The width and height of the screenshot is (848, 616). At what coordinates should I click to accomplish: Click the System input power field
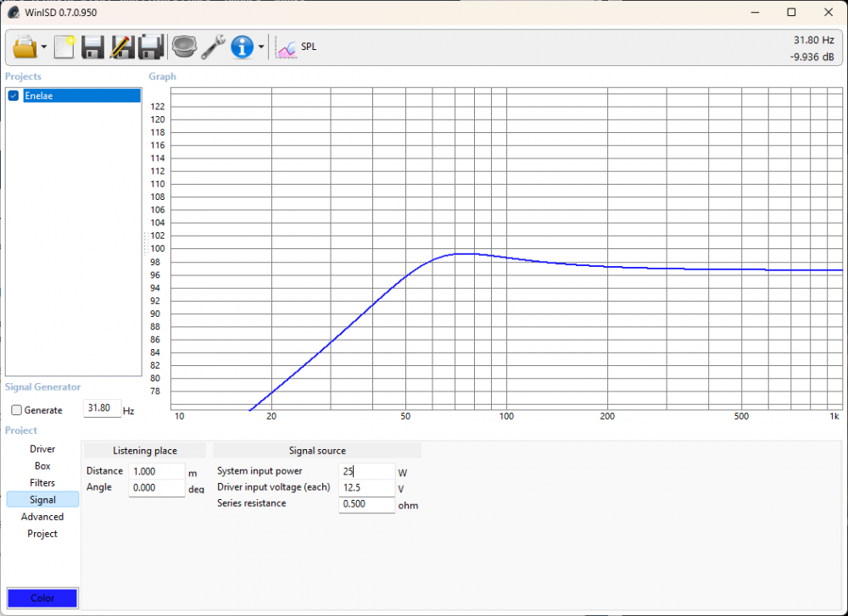(x=366, y=471)
